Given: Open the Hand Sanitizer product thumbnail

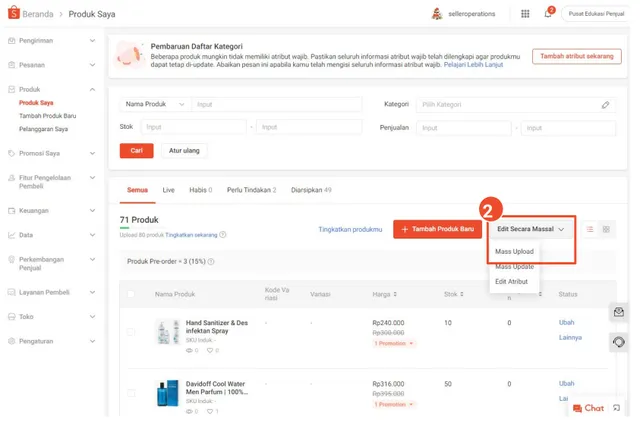Looking at the screenshot, I should 168,332.
